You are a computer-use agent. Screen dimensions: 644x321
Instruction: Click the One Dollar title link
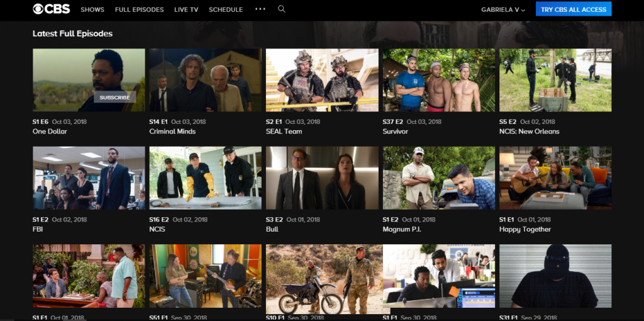50,132
